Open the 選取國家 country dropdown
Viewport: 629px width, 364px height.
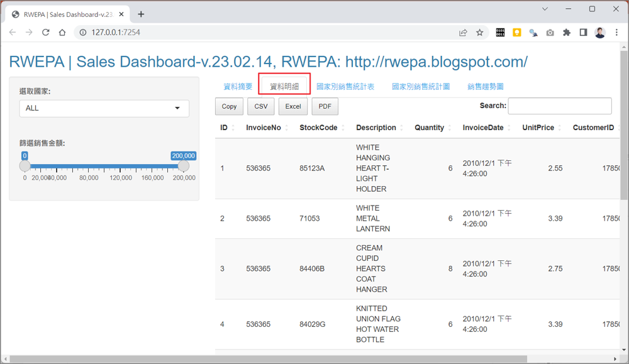pos(104,108)
